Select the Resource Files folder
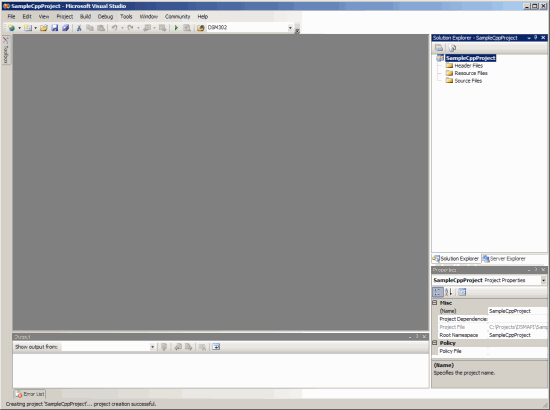This screenshot has height=410, width=550. 471,73
